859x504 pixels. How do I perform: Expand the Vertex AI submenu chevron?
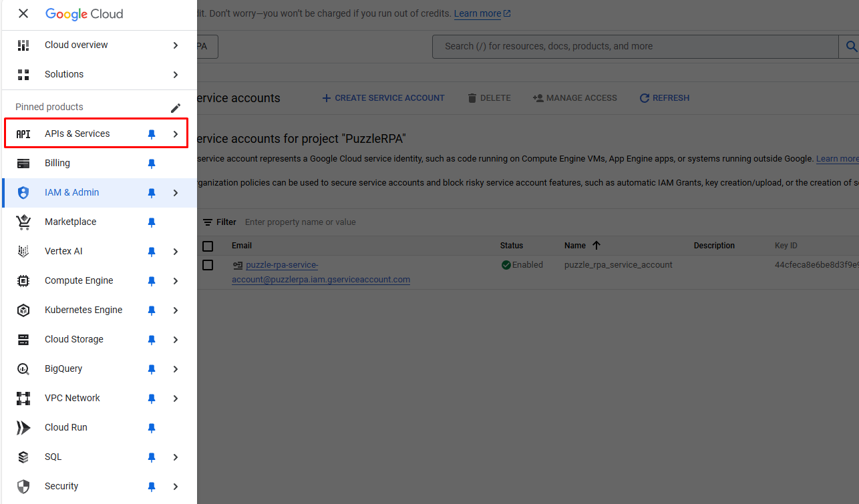(176, 252)
